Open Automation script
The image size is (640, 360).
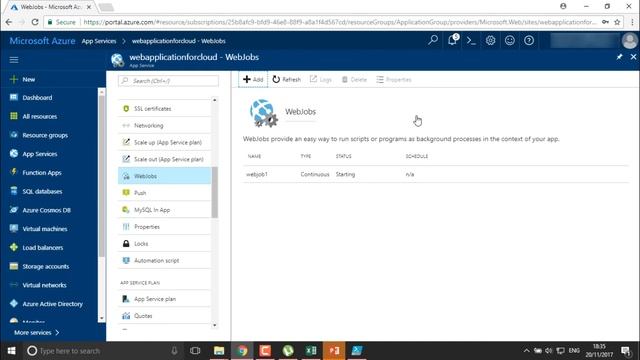pos(165,260)
